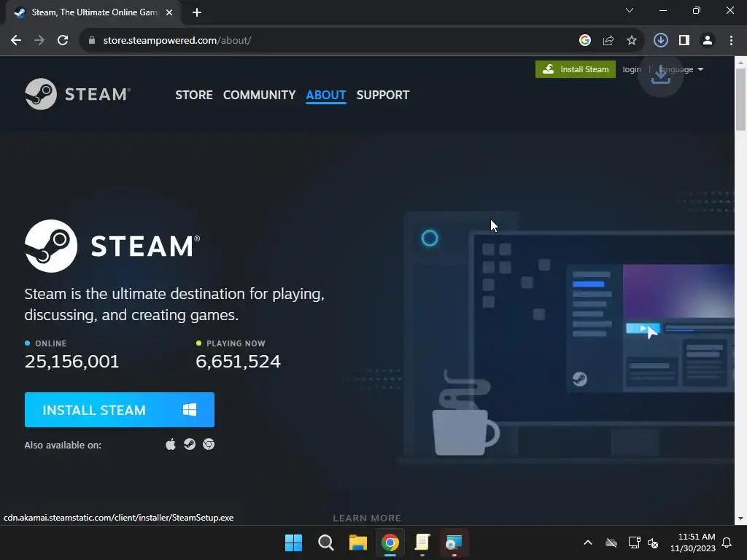The height and width of the screenshot is (560, 747).
Task: Click the scrollbar down arrow
Action: pos(740,518)
